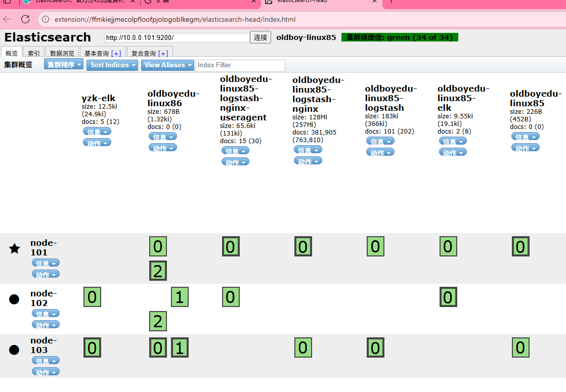Image resolution: width=566 pixels, height=392 pixels.
Task: Open 信息 dropdown for node-103
Action: (x=46, y=361)
